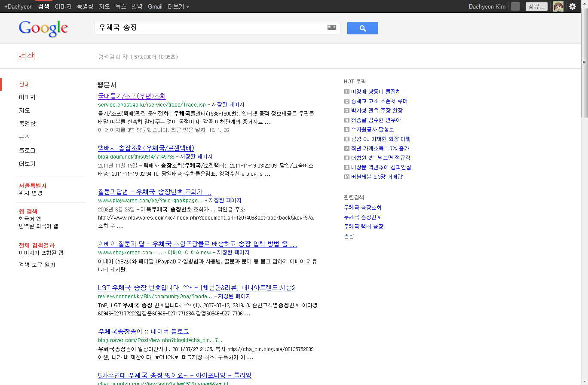Image resolution: width=588 pixels, height=385 pixels.
Task: Click the blue magnifier search button
Action: pyautogui.click(x=363, y=28)
